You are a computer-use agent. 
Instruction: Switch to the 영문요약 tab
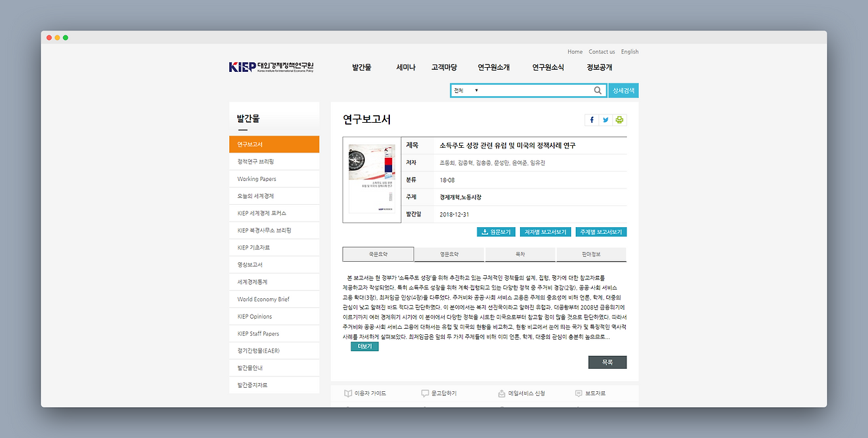click(449, 254)
